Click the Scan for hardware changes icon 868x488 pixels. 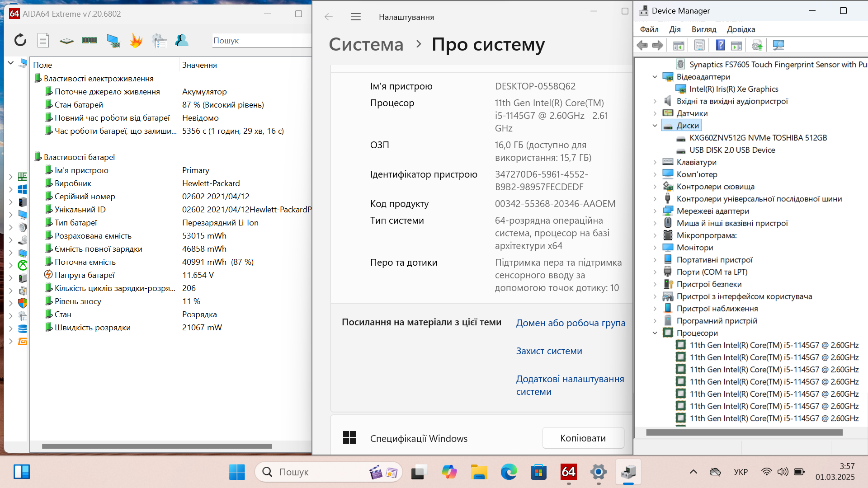click(x=778, y=45)
